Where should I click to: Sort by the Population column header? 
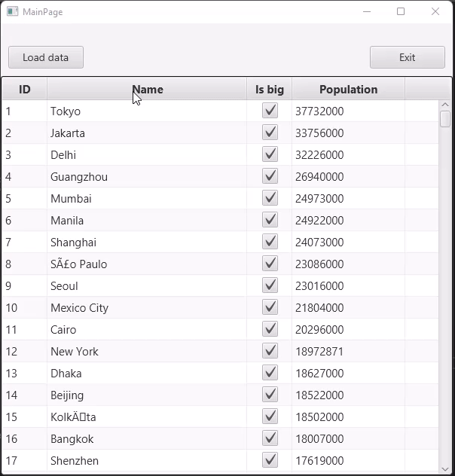tap(348, 90)
